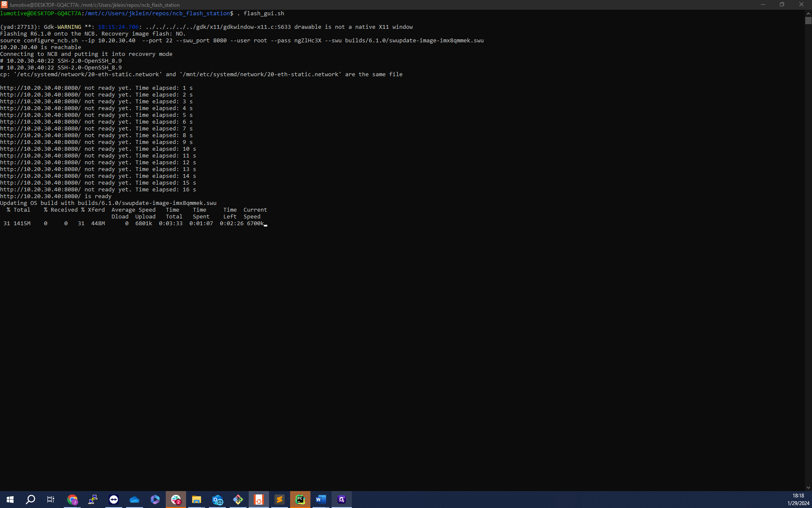Click the '1415M' total size value

click(x=22, y=224)
